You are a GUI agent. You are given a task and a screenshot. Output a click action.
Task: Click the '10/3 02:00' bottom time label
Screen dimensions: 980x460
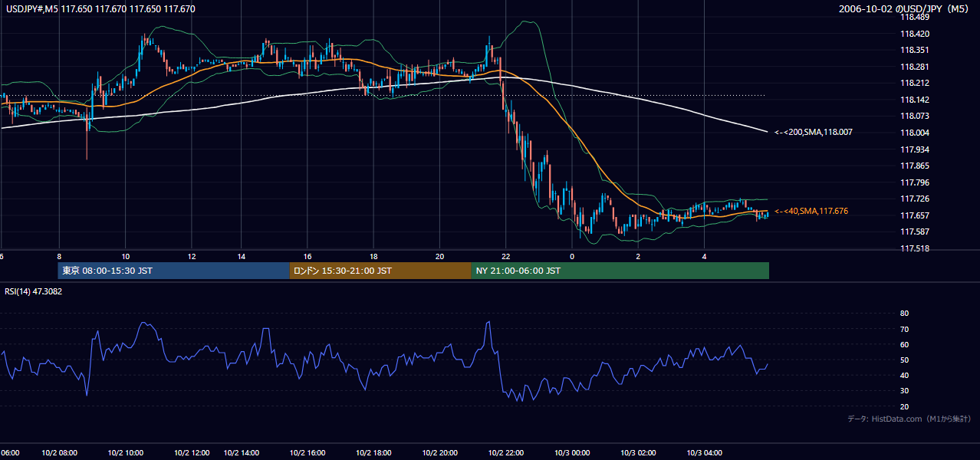pos(638,452)
